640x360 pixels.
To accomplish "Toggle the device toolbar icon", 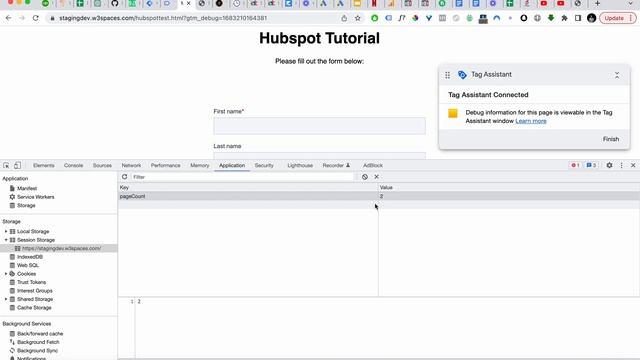I will [x=18, y=165].
